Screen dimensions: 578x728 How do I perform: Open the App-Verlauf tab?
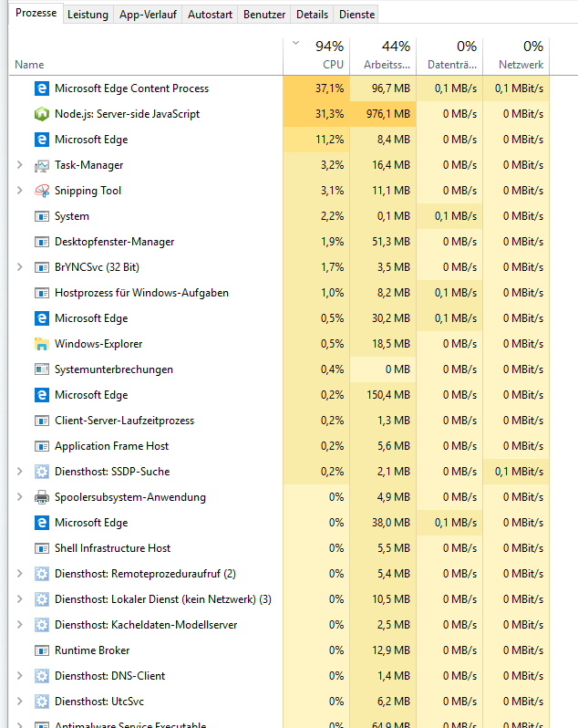148,15
